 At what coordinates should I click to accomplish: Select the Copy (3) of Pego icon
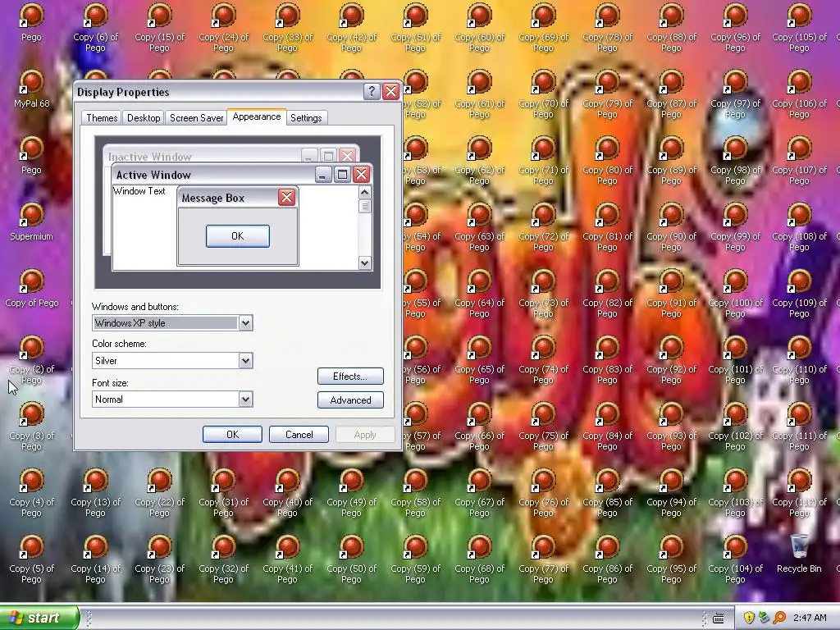tap(32, 426)
